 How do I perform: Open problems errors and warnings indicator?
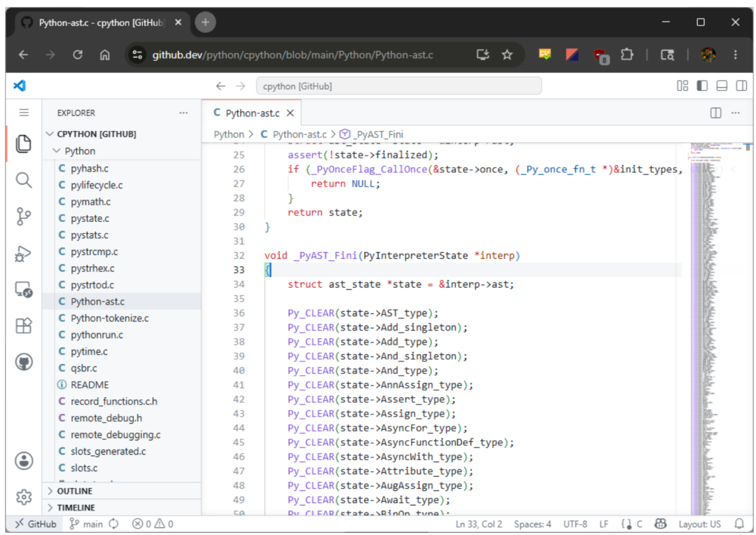click(153, 524)
